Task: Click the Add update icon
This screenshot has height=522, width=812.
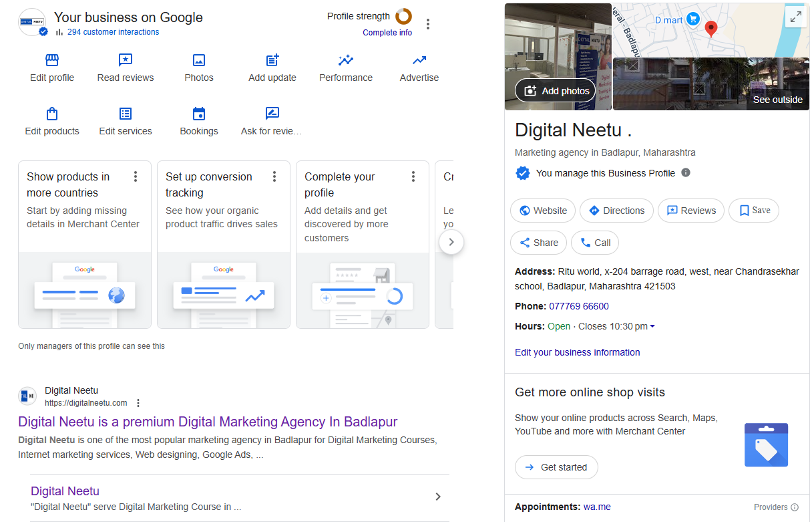Action: pos(272,60)
